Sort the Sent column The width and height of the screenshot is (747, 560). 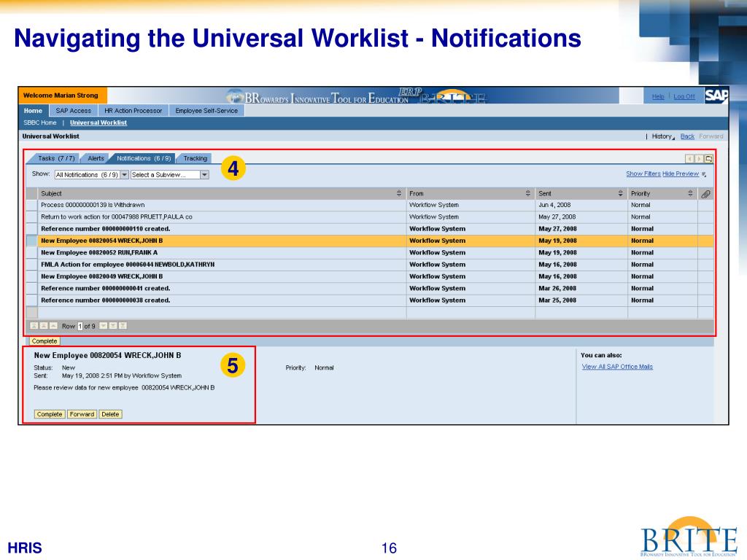point(620,193)
